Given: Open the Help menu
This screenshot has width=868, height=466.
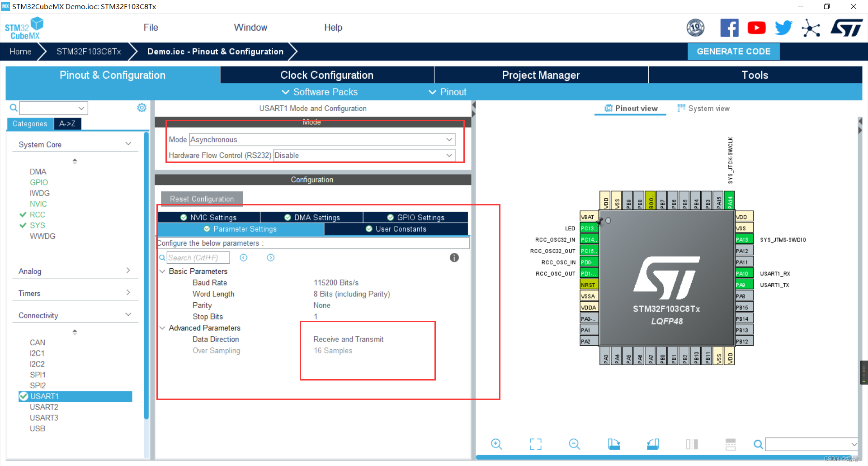Looking at the screenshot, I should [x=333, y=28].
